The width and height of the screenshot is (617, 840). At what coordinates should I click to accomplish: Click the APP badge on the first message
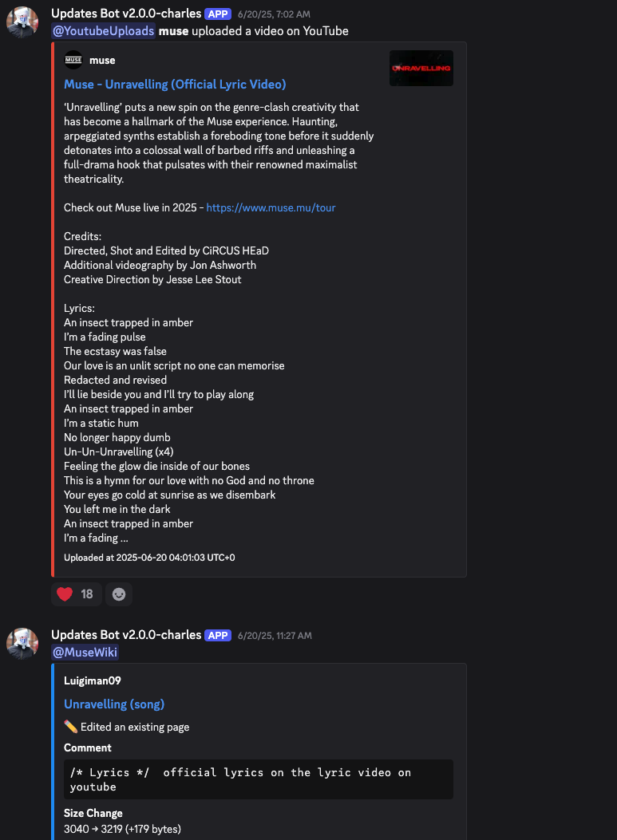click(x=218, y=14)
